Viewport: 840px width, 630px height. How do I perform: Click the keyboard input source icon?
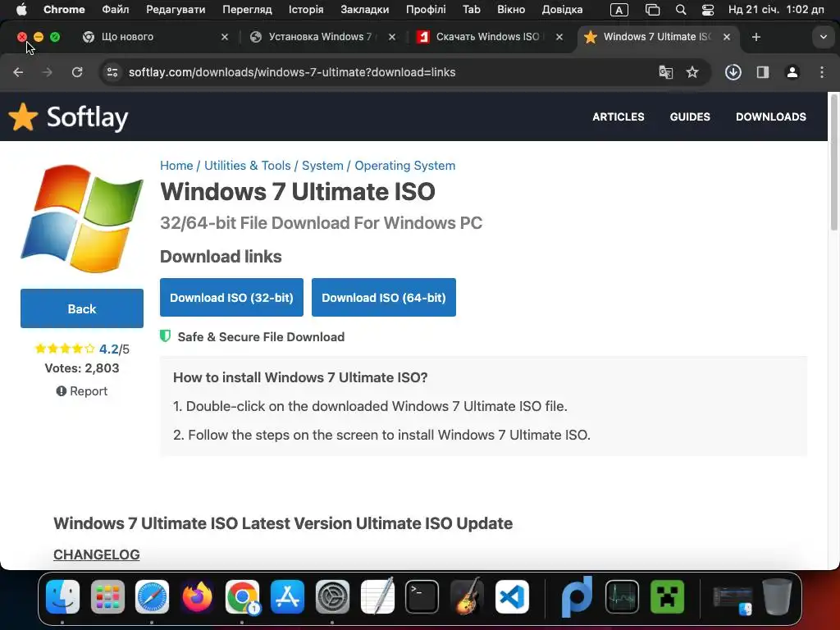click(619, 10)
